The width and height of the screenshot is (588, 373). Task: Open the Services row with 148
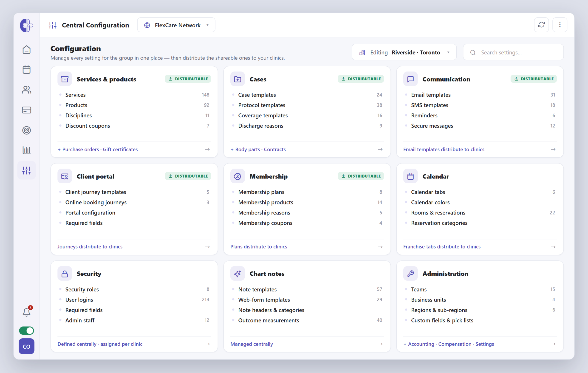[134, 95]
